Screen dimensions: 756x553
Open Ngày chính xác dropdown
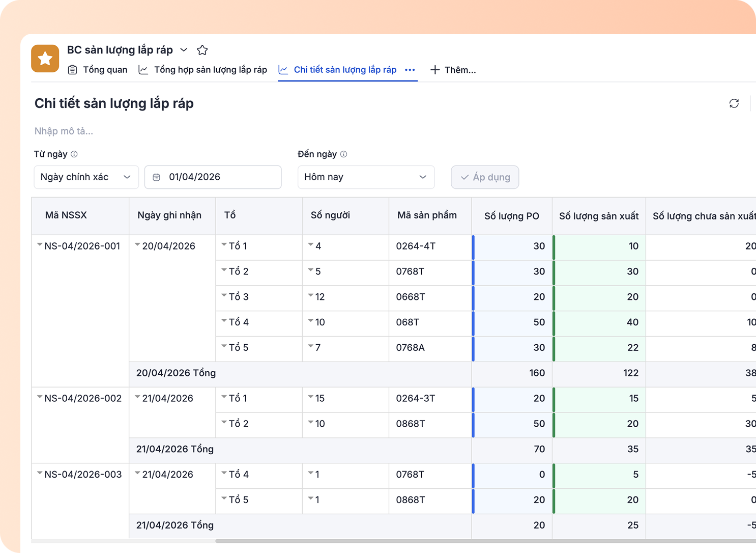[x=86, y=177]
